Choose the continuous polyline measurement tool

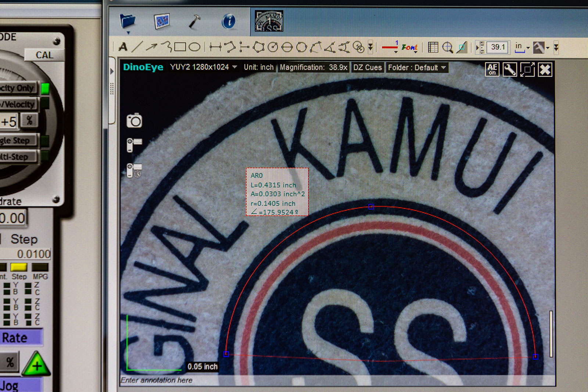point(230,47)
